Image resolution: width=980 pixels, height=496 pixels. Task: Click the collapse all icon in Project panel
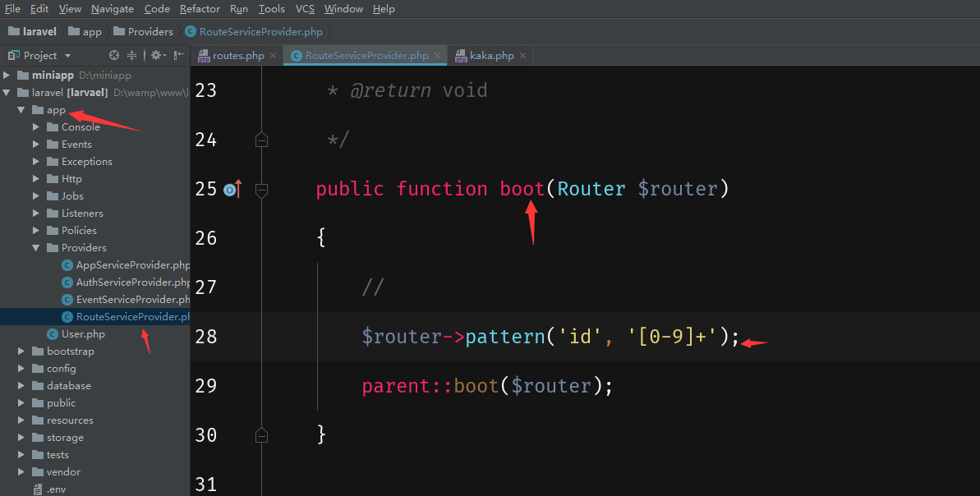point(132,56)
